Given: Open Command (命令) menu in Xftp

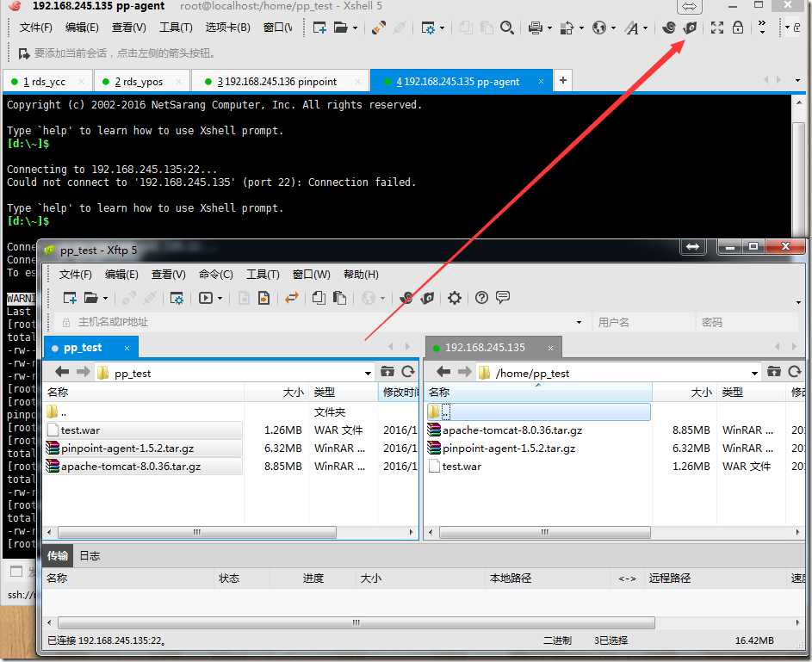Looking at the screenshot, I should click(216, 275).
